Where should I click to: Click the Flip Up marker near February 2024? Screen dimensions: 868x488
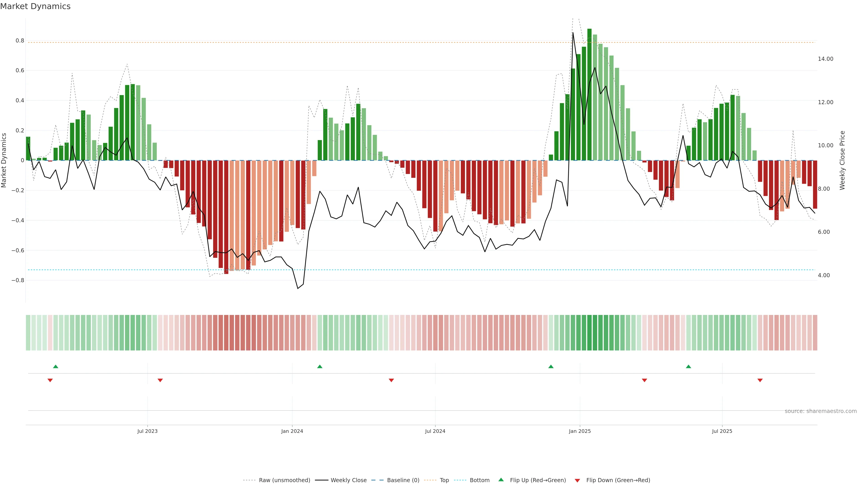point(320,366)
